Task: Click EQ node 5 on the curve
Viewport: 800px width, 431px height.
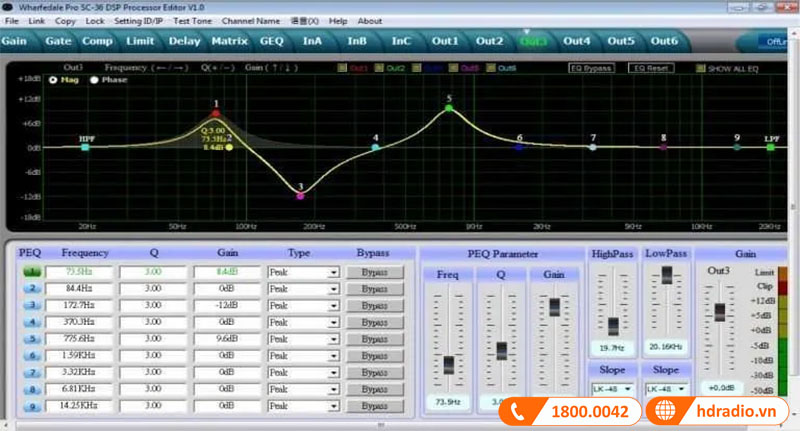Action: click(x=450, y=108)
